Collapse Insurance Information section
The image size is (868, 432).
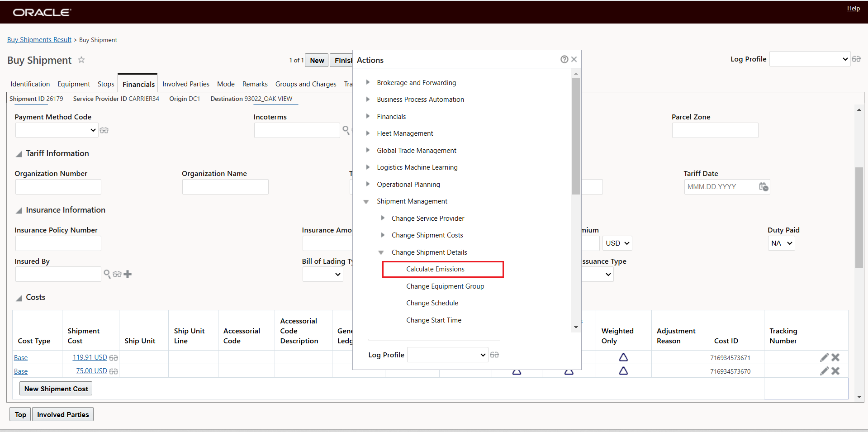pyautogui.click(x=19, y=210)
